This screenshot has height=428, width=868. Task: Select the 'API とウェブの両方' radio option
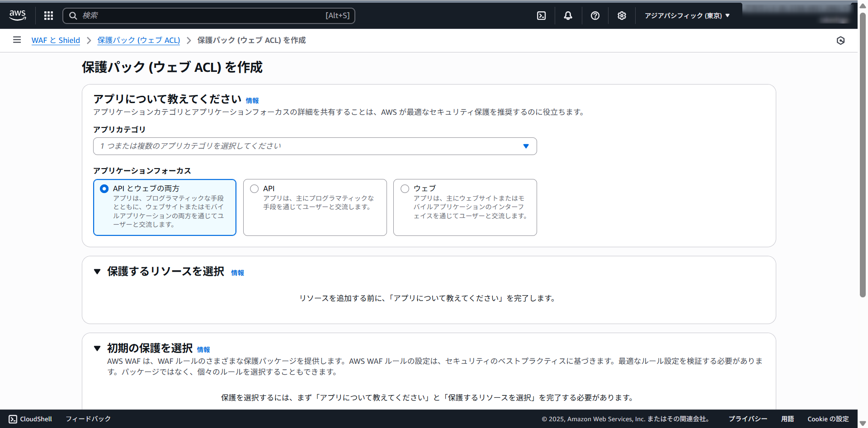tap(104, 189)
